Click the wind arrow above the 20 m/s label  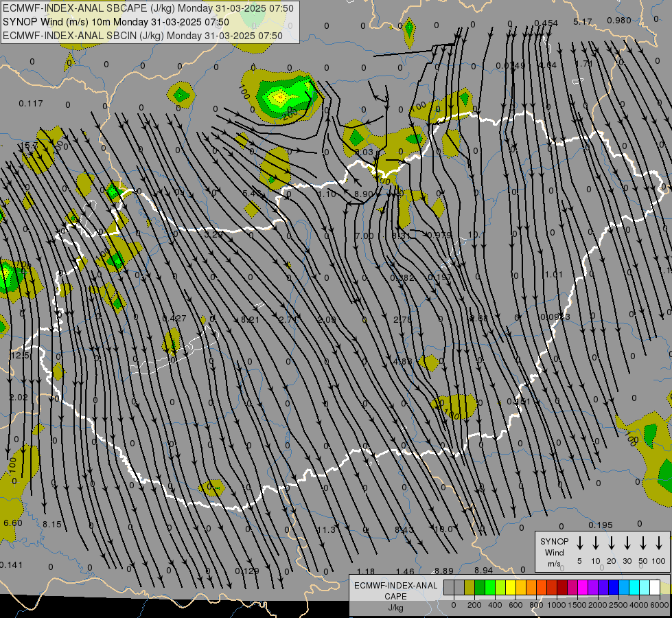coord(611,543)
